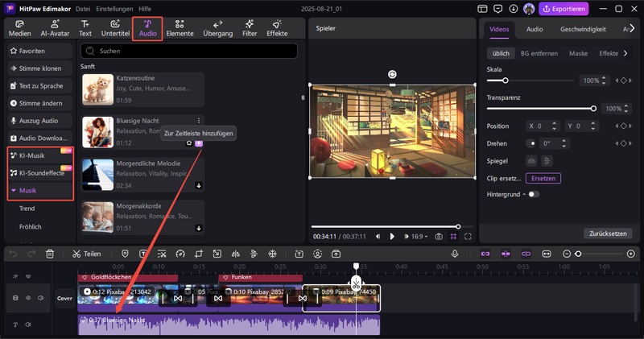Click the delete trash icon in timeline toolbar
The height and width of the screenshot is (339, 644).
coord(50,254)
